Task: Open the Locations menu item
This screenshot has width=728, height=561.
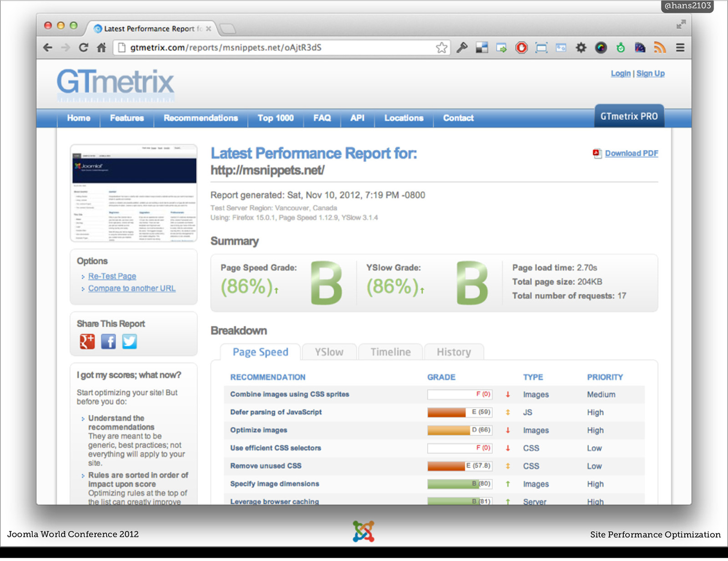Action: point(404,118)
